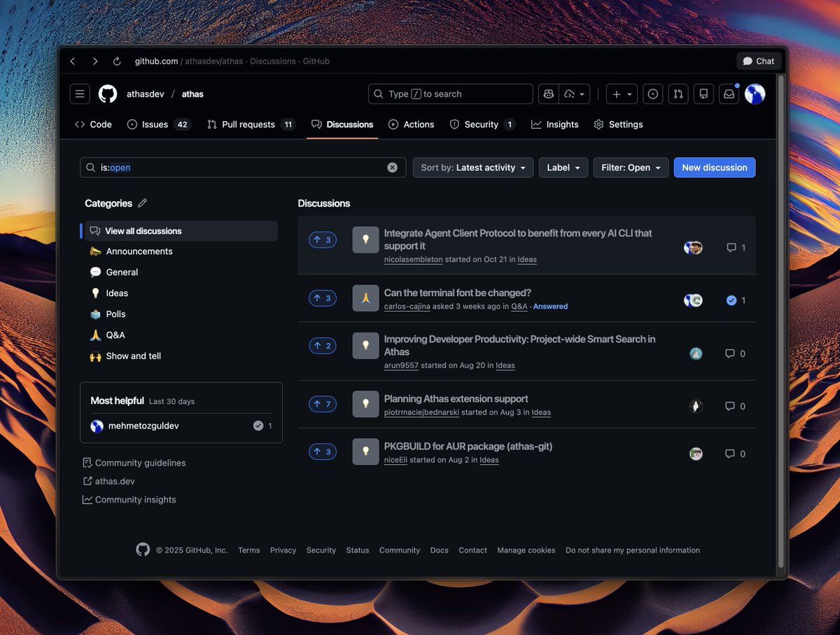Screen dimensions: 840x635
Task: Clear the discussions search with the X icon
Action: (392, 167)
